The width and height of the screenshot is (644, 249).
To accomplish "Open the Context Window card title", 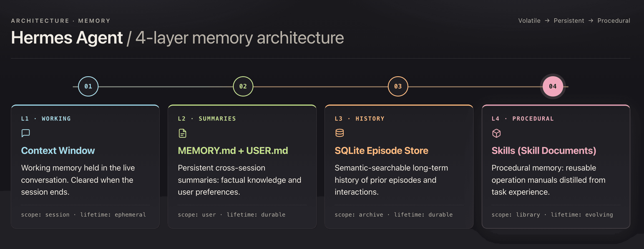I will click(x=58, y=151).
